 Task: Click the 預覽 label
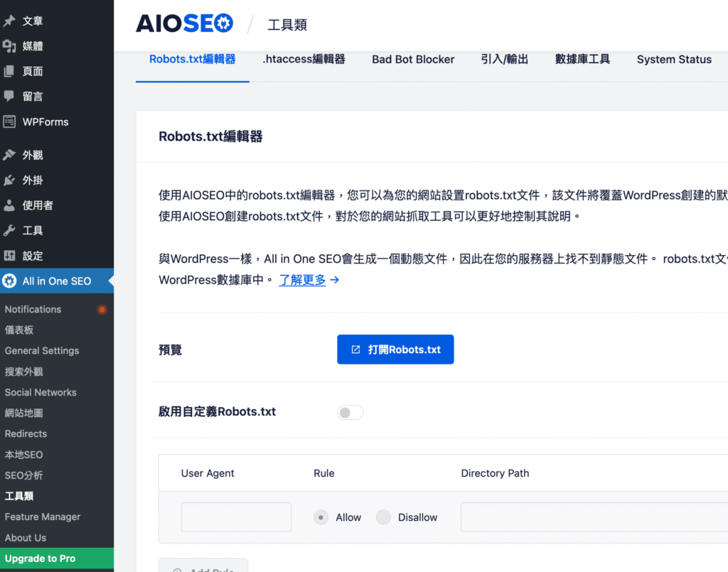coord(170,350)
